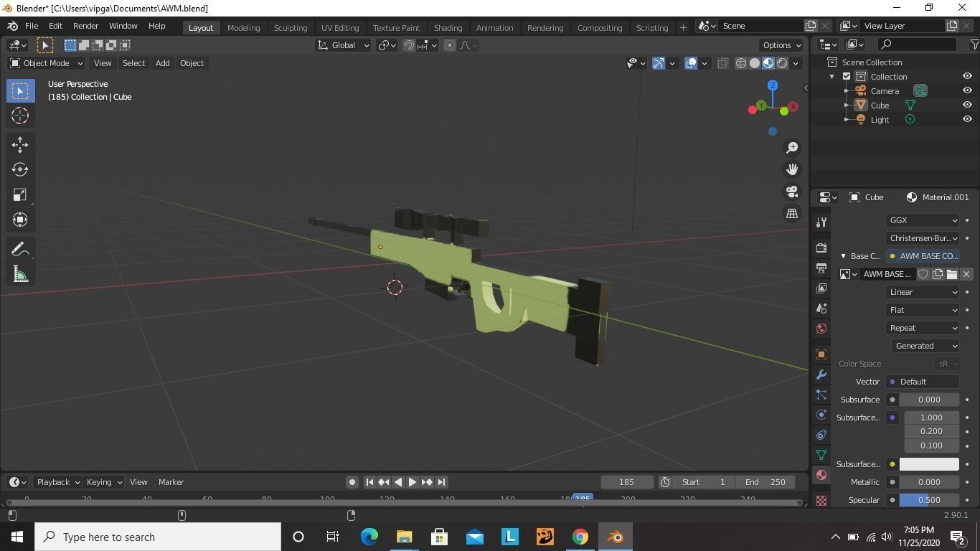Hide the Cube object in outliner

point(967,105)
